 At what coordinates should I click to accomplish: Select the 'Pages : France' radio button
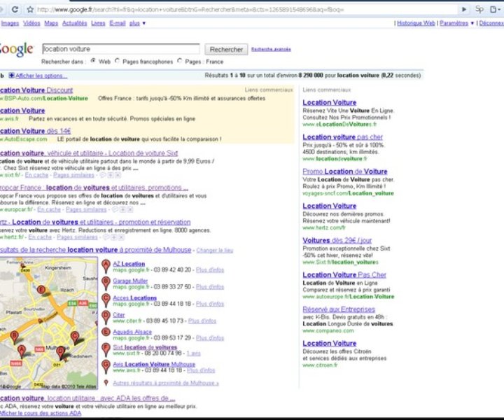pyautogui.click(x=180, y=61)
